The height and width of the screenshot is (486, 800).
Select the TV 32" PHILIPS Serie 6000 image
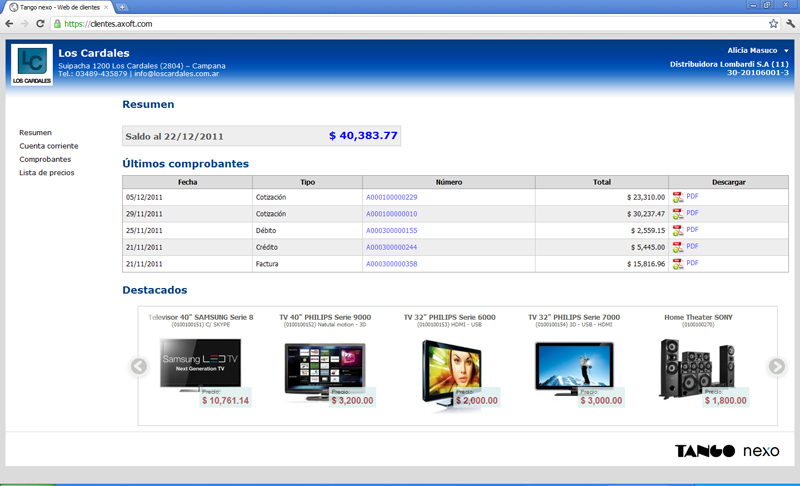tap(451, 375)
